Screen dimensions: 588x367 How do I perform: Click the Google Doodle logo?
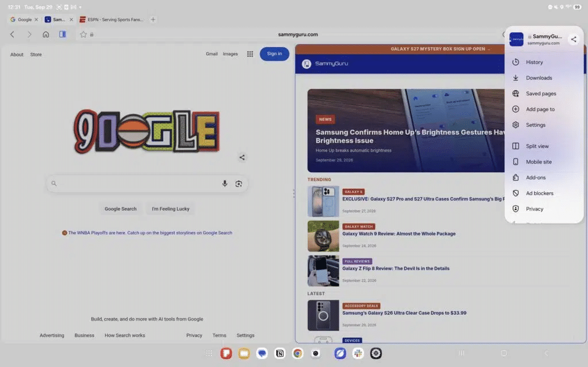(146, 131)
